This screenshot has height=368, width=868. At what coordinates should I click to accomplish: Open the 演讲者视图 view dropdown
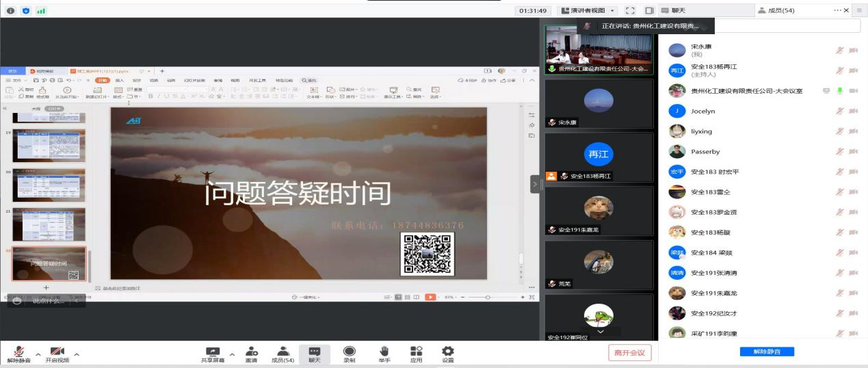(587, 11)
